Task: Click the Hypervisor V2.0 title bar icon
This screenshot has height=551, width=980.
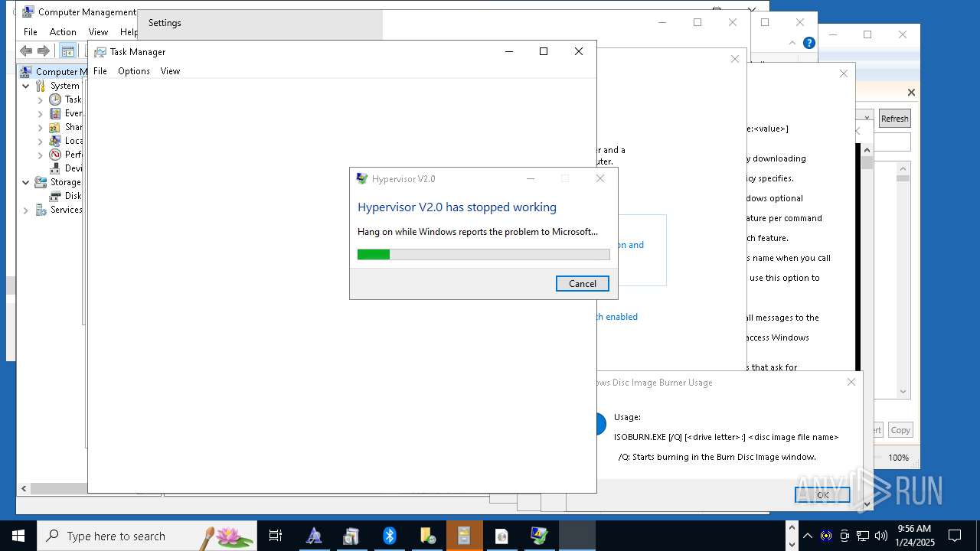Action: [362, 178]
